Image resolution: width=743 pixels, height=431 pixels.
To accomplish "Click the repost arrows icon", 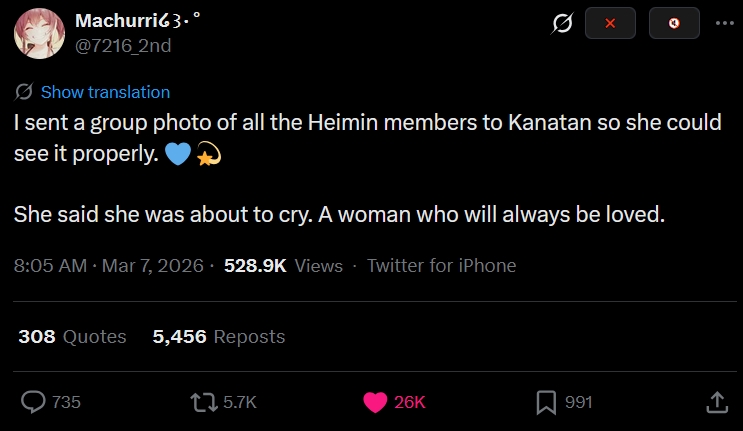I will (x=204, y=402).
